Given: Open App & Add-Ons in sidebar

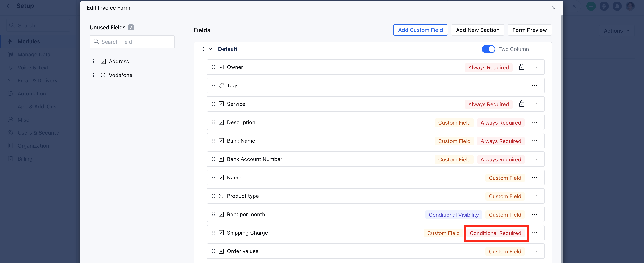Looking at the screenshot, I should pyautogui.click(x=37, y=107).
